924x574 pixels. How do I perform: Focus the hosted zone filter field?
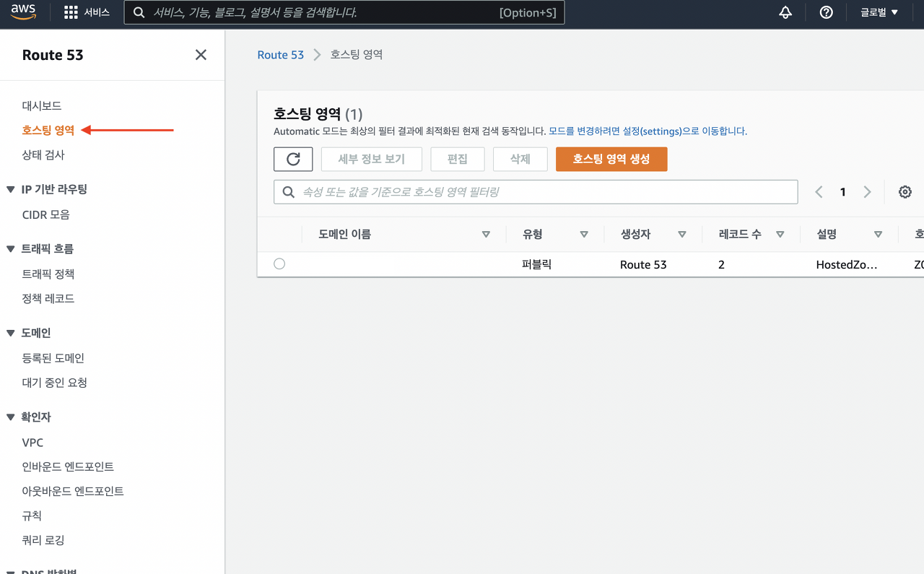[536, 191]
